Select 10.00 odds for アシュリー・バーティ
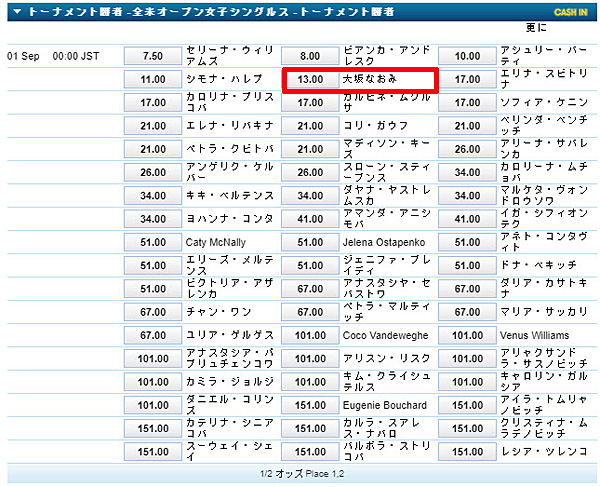This screenshot has height=487, width=600. (467, 56)
